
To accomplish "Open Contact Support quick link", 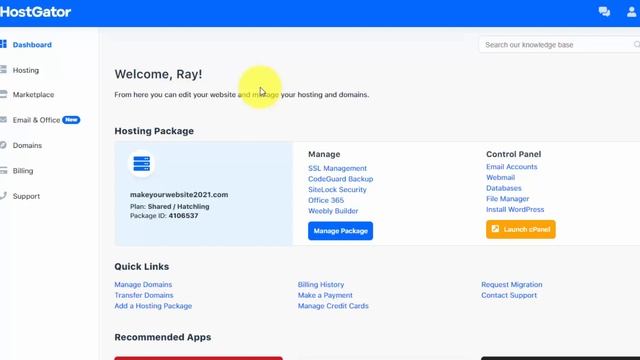I will 509,295.
